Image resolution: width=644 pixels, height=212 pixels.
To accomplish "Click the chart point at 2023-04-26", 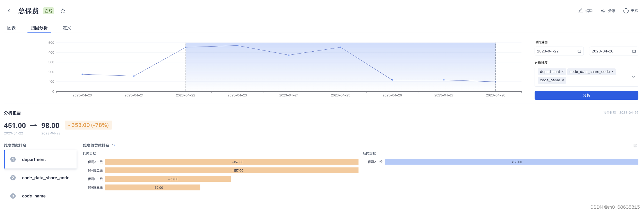I will click(x=392, y=80).
